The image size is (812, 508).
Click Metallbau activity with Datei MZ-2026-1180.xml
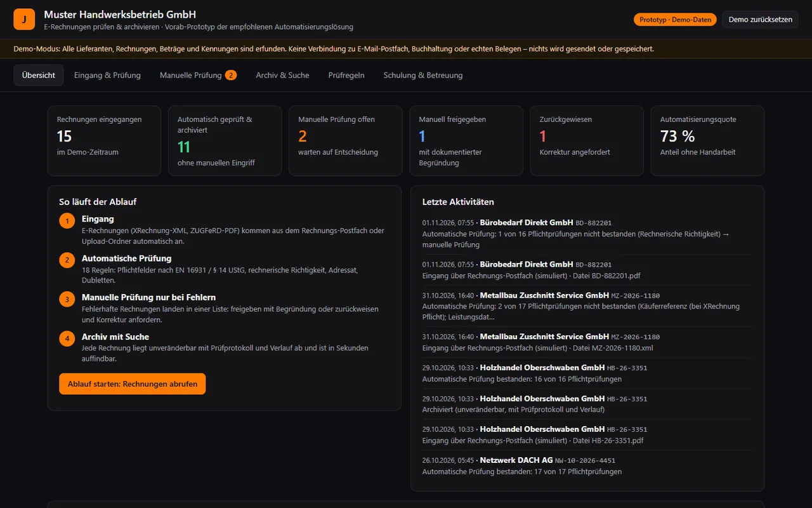click(587, 342)
